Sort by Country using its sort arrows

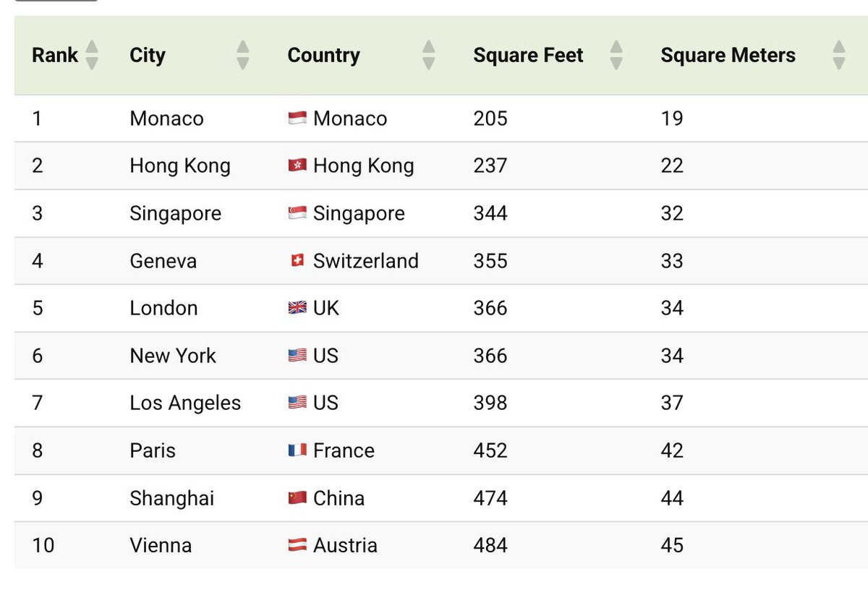[429, 55]
